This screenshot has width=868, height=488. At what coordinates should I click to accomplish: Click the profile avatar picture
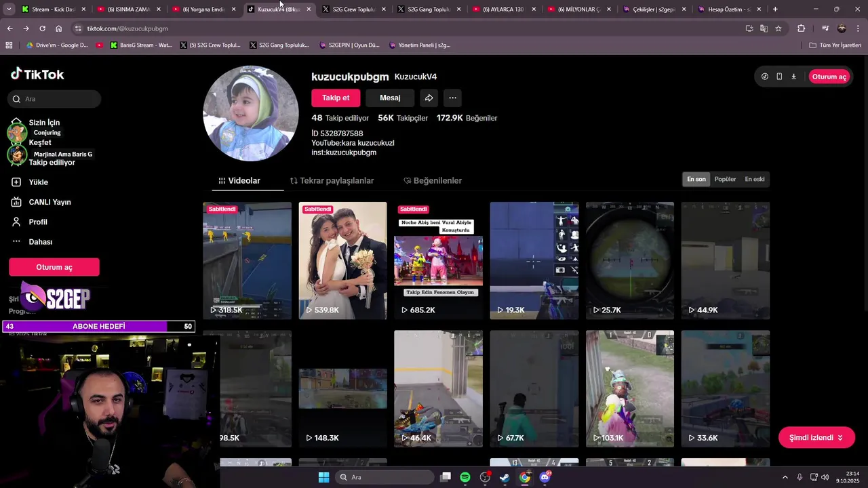(251, 113)
